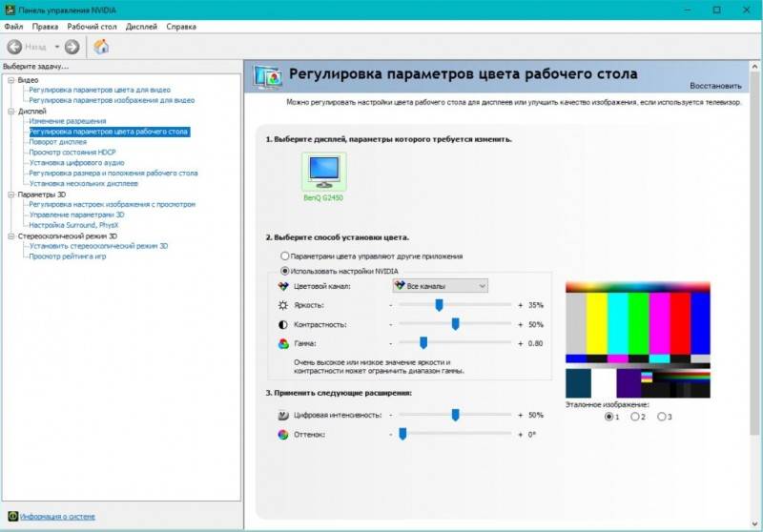This screenshot has height=532, width=763.
Task: Click the color channel icon
Action: (283, 286)
